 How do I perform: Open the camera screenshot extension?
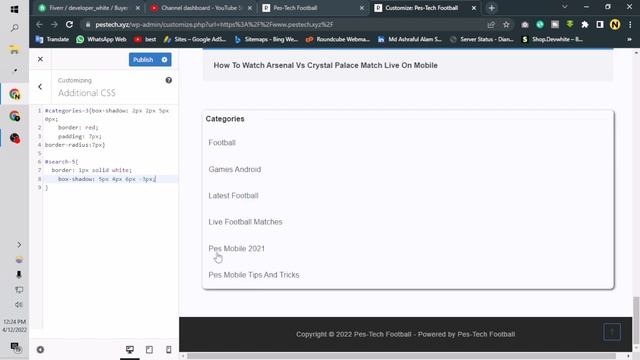525,24
